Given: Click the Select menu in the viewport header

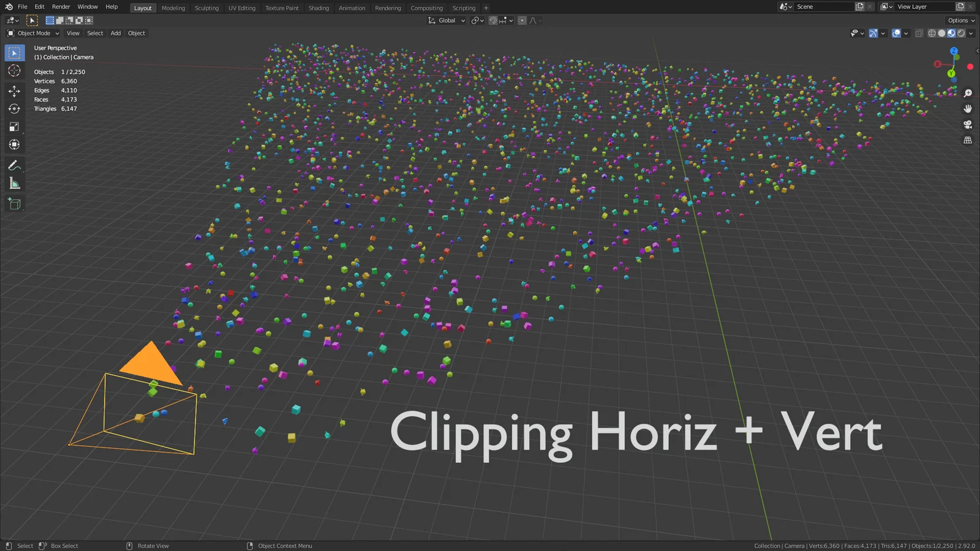Looking at the screenshot, I should pyautogui.click(x=95, y=33).
